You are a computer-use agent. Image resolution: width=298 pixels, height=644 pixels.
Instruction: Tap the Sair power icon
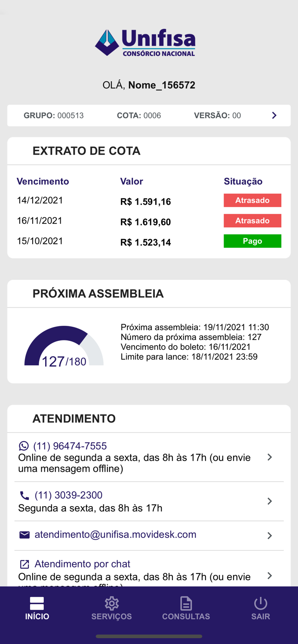261,602
